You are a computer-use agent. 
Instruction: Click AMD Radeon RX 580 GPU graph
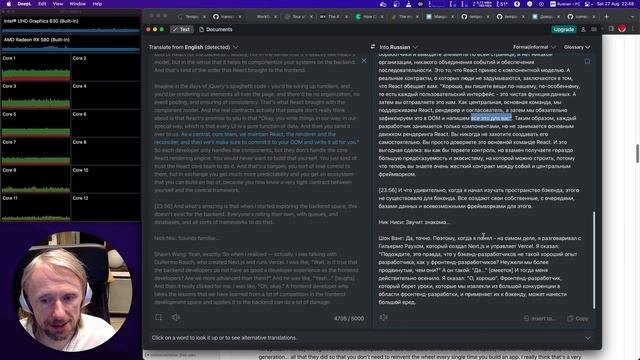point(71,44)
